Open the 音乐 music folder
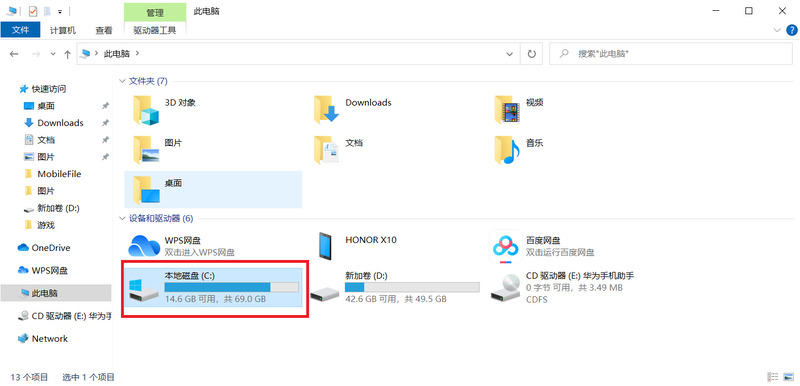The height and width of the screenshot is (386, 800). point(507,150)
